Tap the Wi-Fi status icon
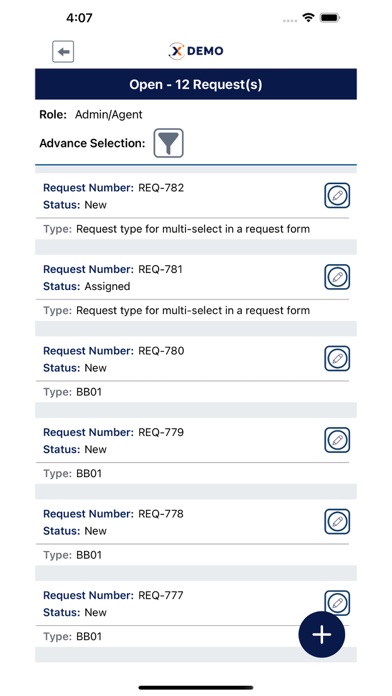The width and height of the screenshot is (392, 696). coord(308,18)
